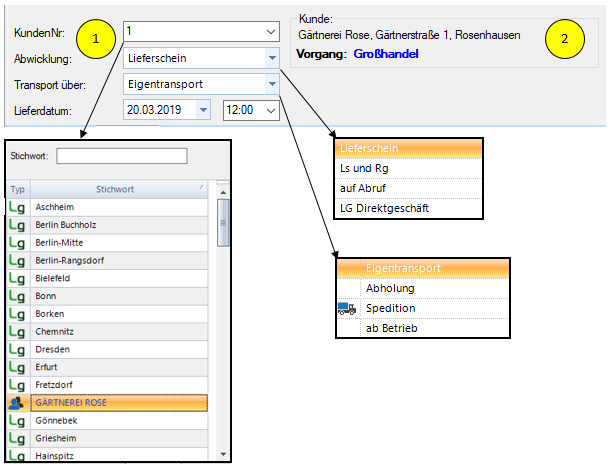Image resolution: width=615 pixels, height=470 pixels.
Task: Select 'Abholung' transport option
Action: 390,288
